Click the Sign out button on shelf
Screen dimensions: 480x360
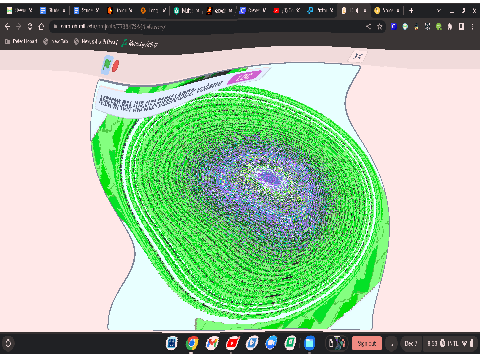[x=367, y=343]
